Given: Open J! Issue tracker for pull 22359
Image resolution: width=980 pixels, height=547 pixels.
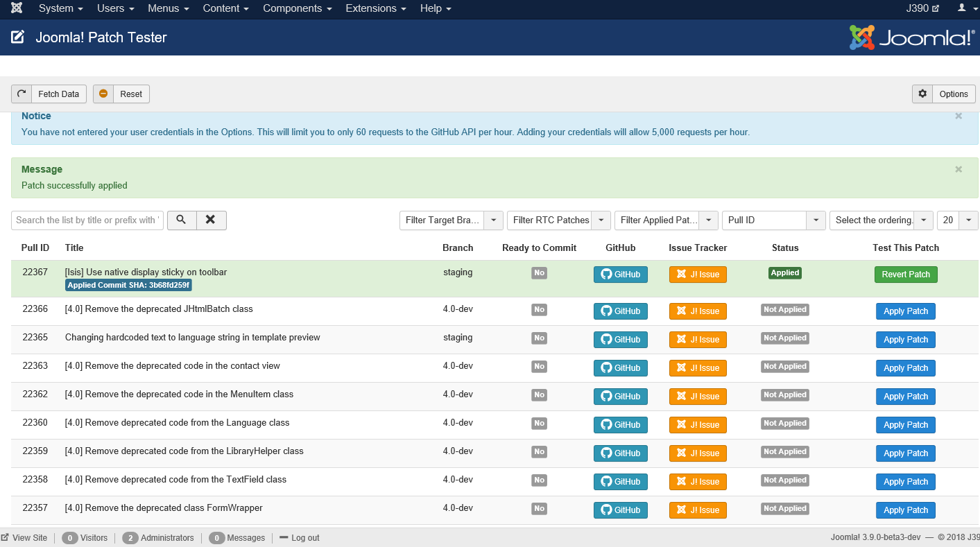Looking at the screenshot, I should [698, 453].
